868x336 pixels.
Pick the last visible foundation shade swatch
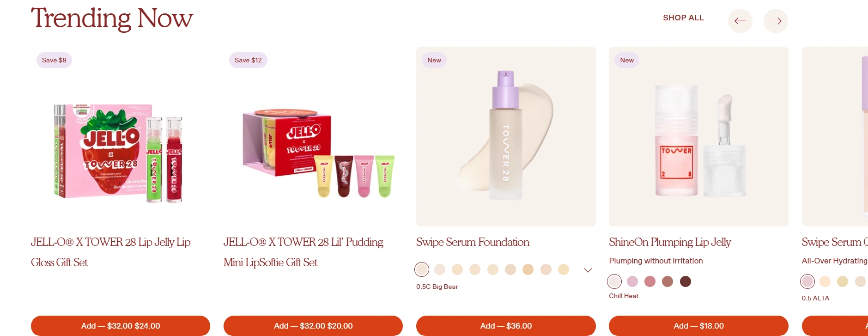coord(564,269)
